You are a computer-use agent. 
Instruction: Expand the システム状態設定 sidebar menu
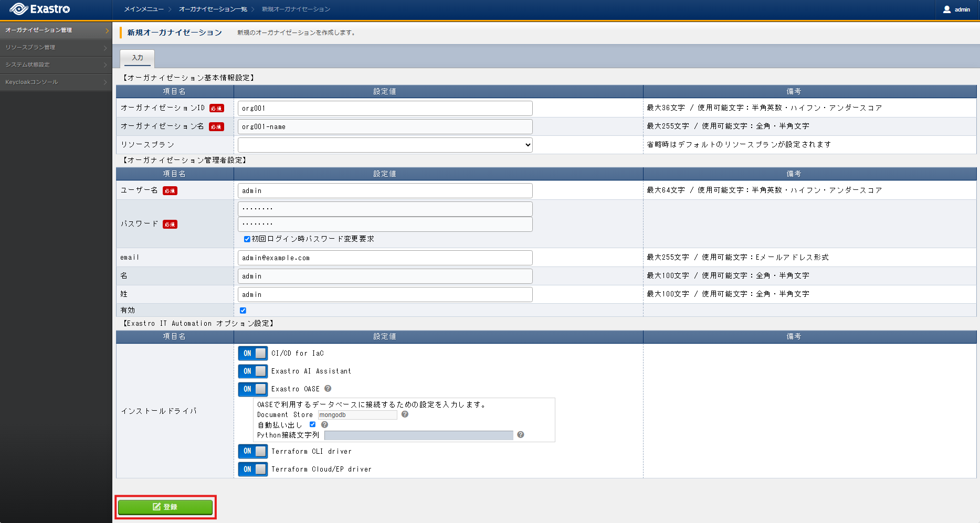click(56, 65)
